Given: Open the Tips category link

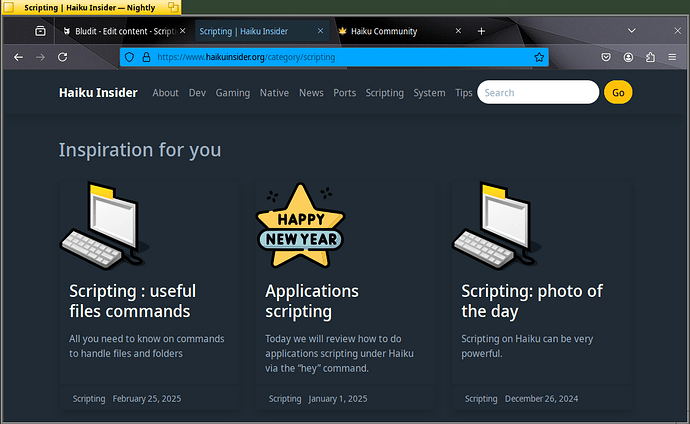Looking at the screenshot, I should (463, 93).
